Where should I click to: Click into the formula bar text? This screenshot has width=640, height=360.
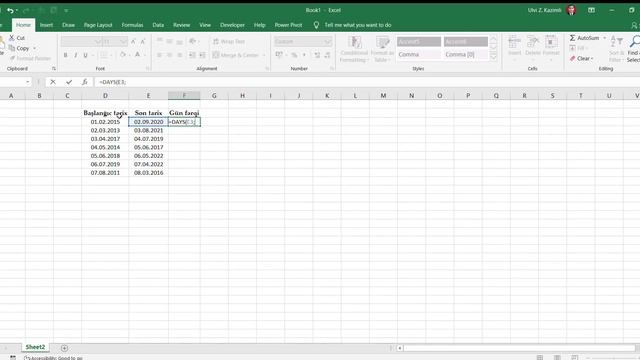coord(112,82)
